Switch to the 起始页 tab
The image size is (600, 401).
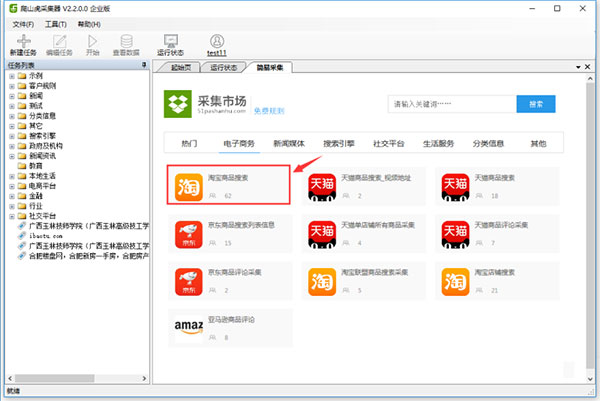coord(180,68)
